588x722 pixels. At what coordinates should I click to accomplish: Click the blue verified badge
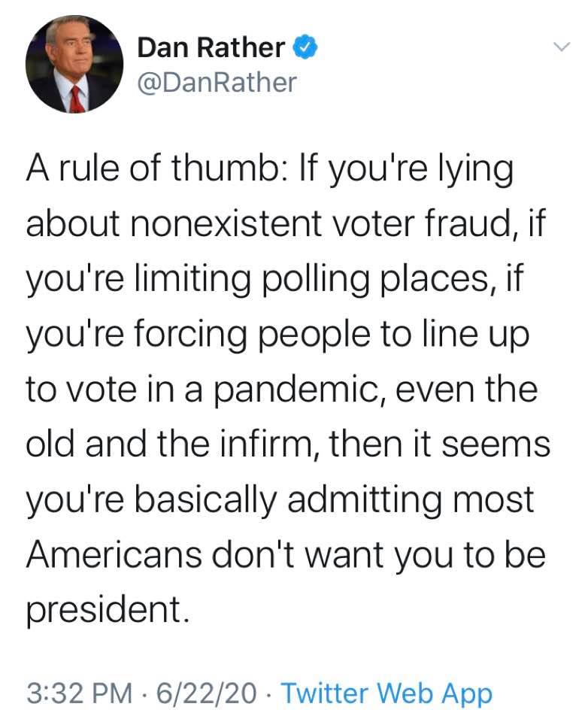tap(305, 47)
